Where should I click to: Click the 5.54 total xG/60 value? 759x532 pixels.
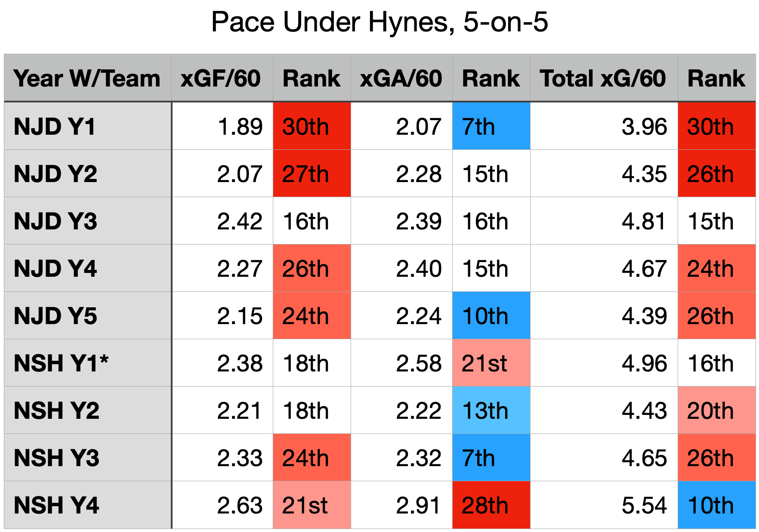(x=644, y=505)
